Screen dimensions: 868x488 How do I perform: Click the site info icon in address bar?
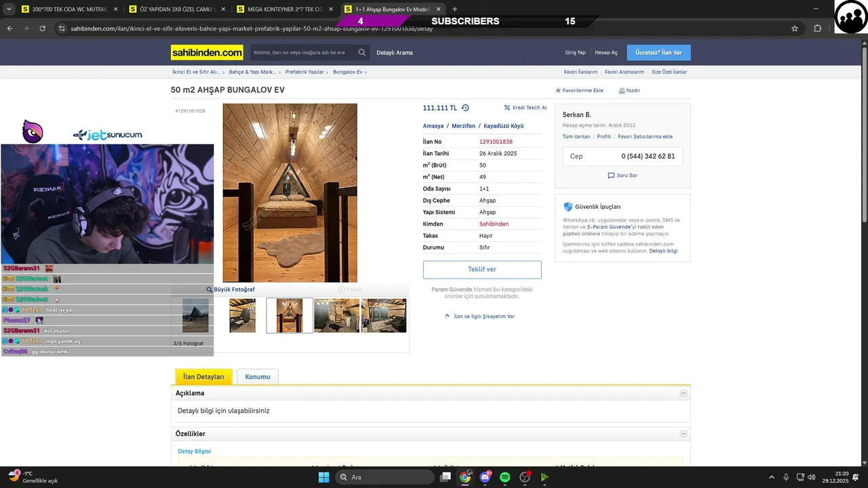(62, 28)
